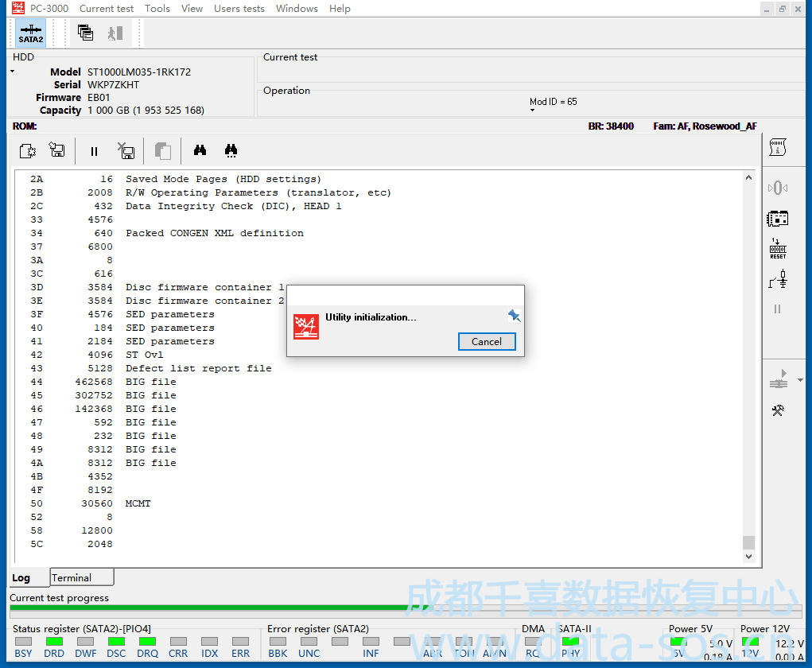Click the power switch icon in right sidebar
Viewport: 812px width, 668px height.
pos(777,279)
